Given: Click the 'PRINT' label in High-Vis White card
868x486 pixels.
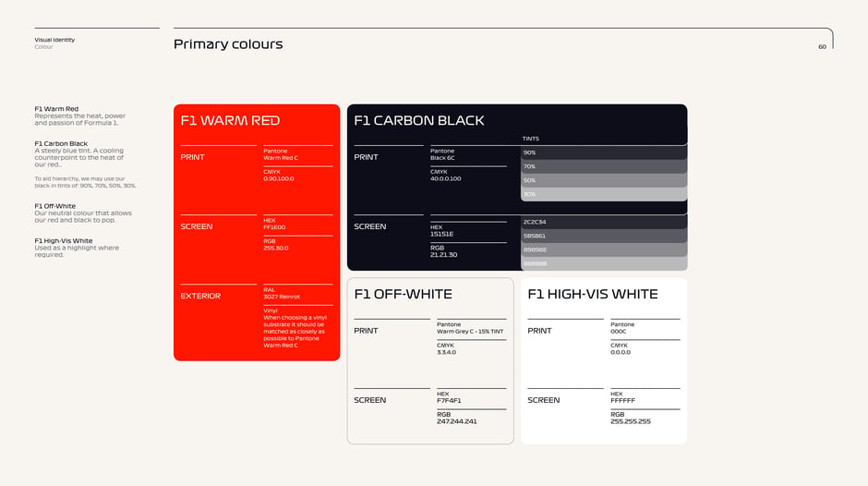Looking at the screenshot, I should pos(540,331).
